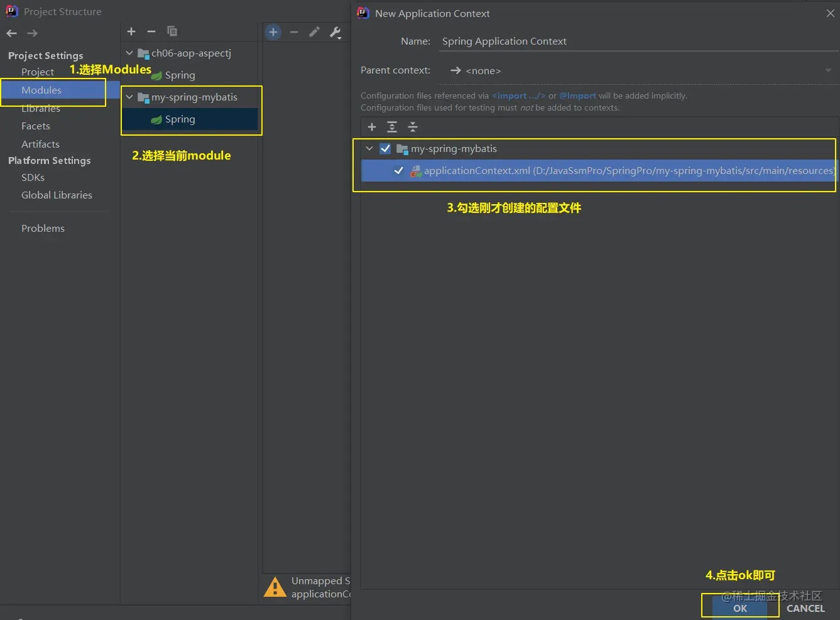Go forward with the right arrow in Project Structure

click(33, 33)
